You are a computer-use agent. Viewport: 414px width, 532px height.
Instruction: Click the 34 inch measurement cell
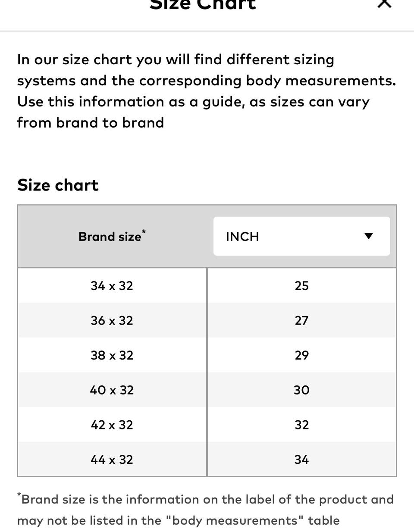(301, 459)
